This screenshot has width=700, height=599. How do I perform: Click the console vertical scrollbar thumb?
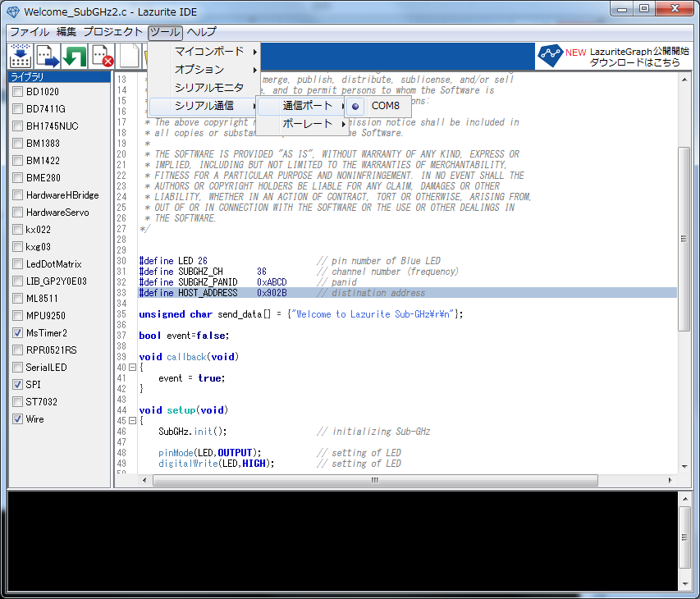click(x=684, y=537)
